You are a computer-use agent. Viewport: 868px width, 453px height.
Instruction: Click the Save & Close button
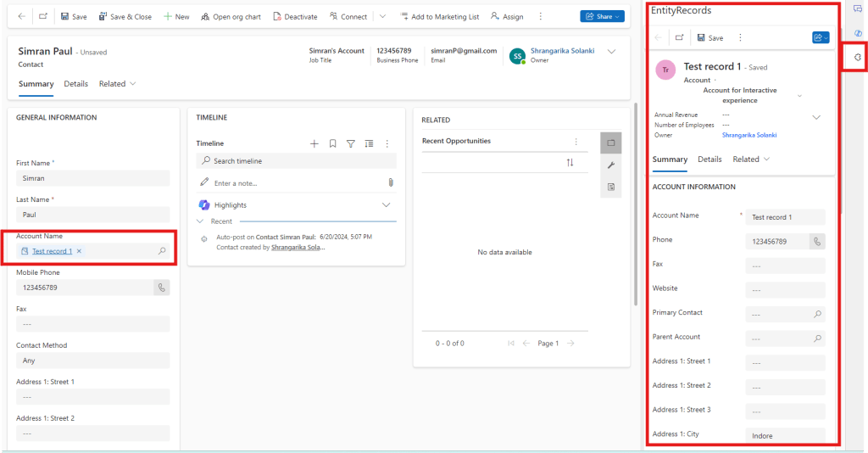125,16
